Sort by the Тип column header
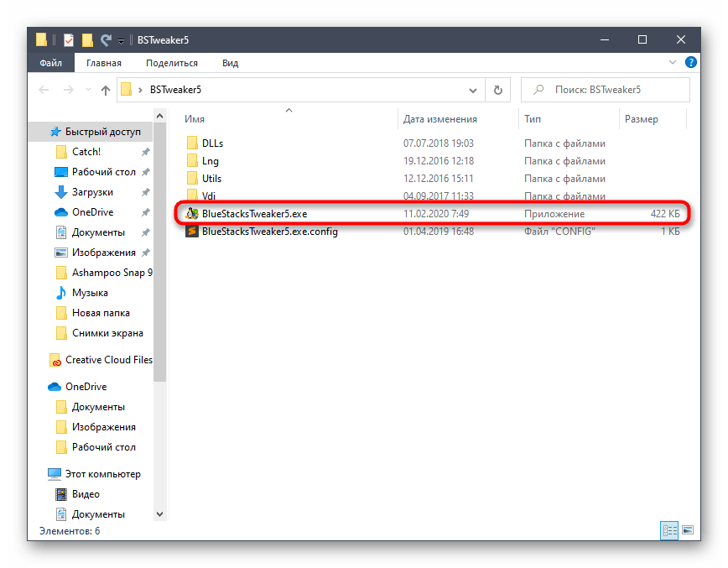This screenshot has height=568, width=728. click(533, 119)
